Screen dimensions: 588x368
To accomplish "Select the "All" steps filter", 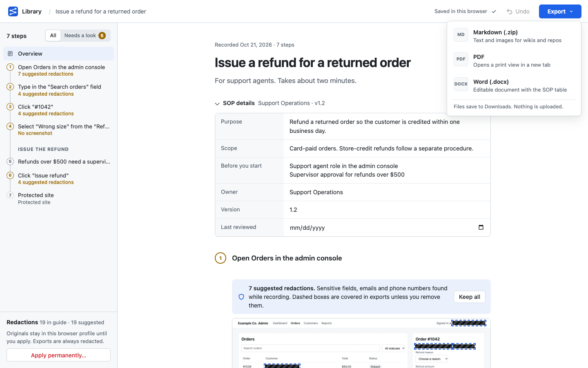I will click(53, 36).
